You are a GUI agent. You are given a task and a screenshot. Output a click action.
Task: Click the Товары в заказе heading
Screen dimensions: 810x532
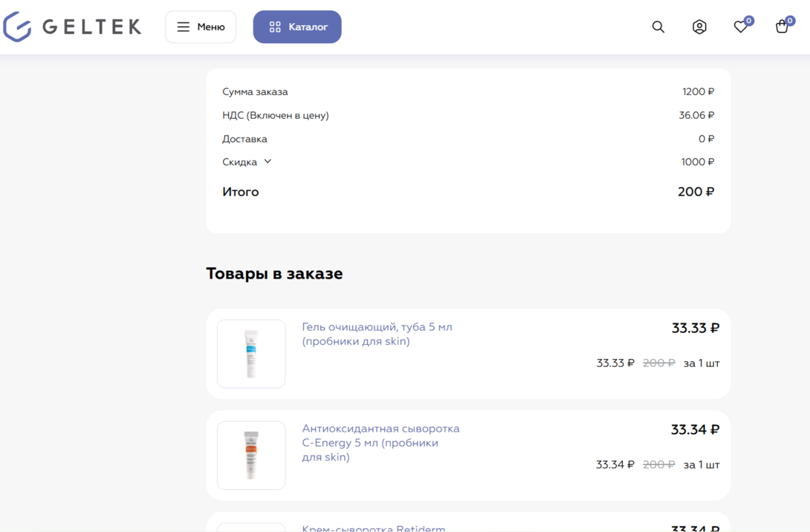(274, 273)
